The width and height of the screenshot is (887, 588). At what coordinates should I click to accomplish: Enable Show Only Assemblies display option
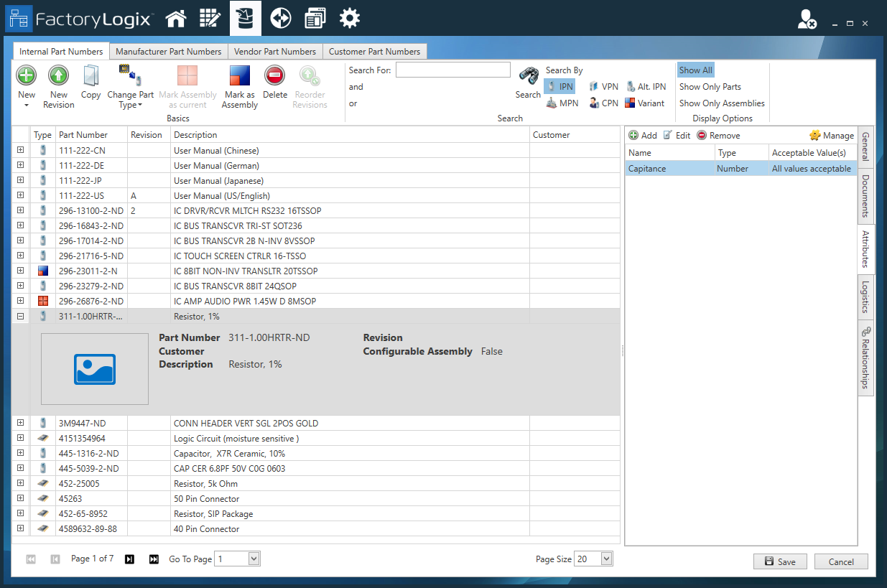tap(722, 103)
